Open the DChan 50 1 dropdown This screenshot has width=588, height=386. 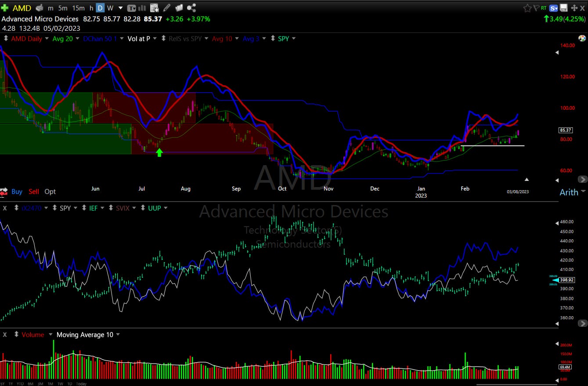[122, 39]
